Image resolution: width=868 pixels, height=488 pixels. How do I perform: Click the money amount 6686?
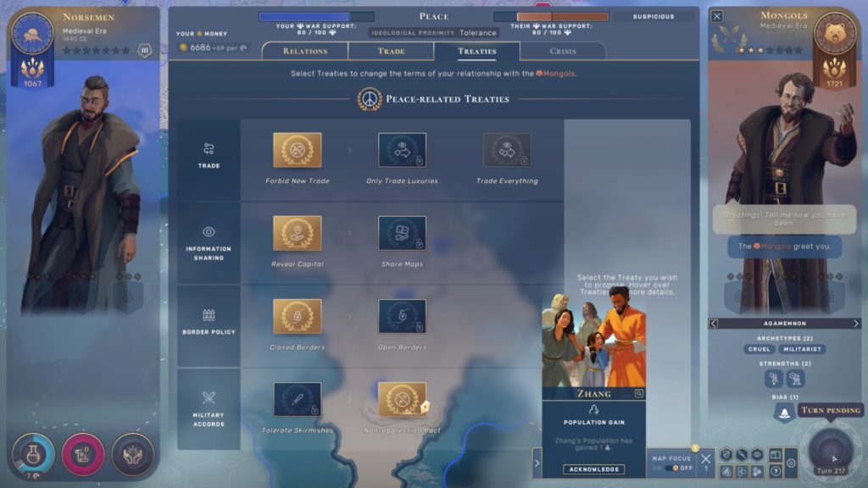click(x=200, y=47)
